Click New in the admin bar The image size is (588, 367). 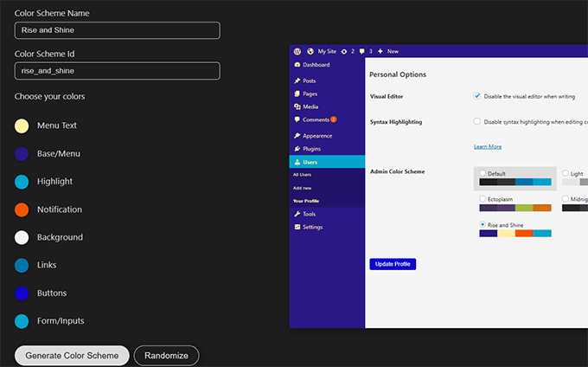[393, 51]
